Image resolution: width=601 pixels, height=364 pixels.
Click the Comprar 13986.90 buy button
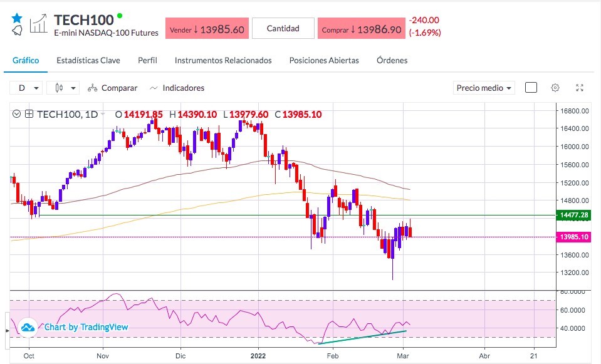(362, 28)
